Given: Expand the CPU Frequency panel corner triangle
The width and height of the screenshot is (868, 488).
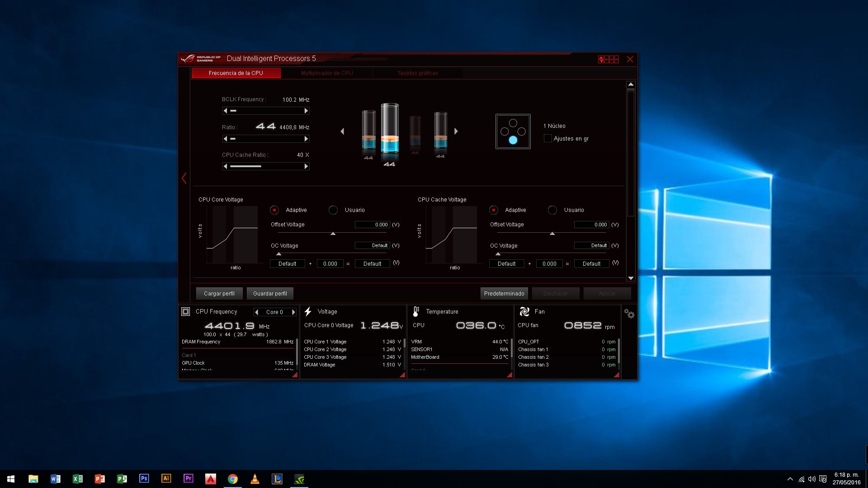Looking at the screenshot, I should coord(295,375).
